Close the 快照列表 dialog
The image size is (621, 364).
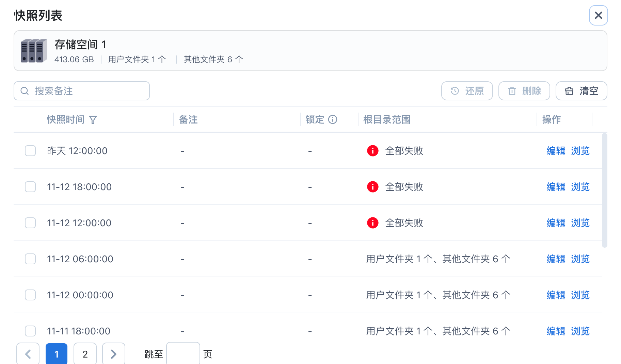click(x=598, y=15)
